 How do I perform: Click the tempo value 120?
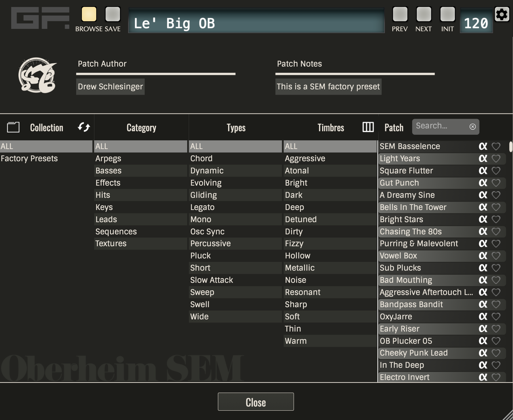click(476, 22)
